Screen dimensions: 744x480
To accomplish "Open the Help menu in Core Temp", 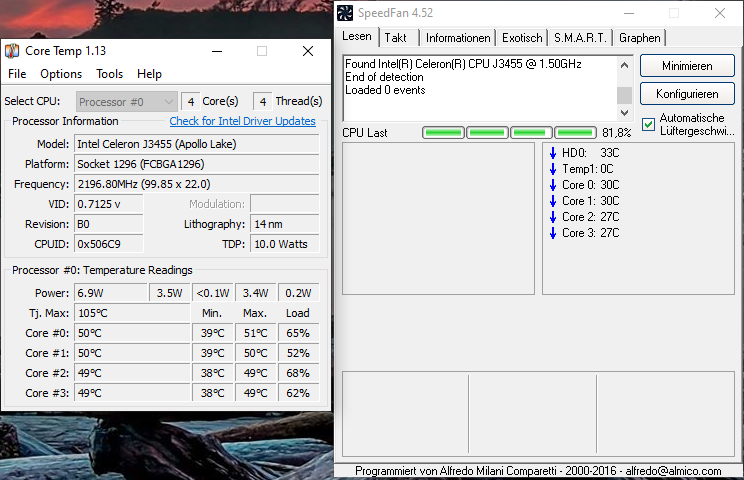I will 149,74.
